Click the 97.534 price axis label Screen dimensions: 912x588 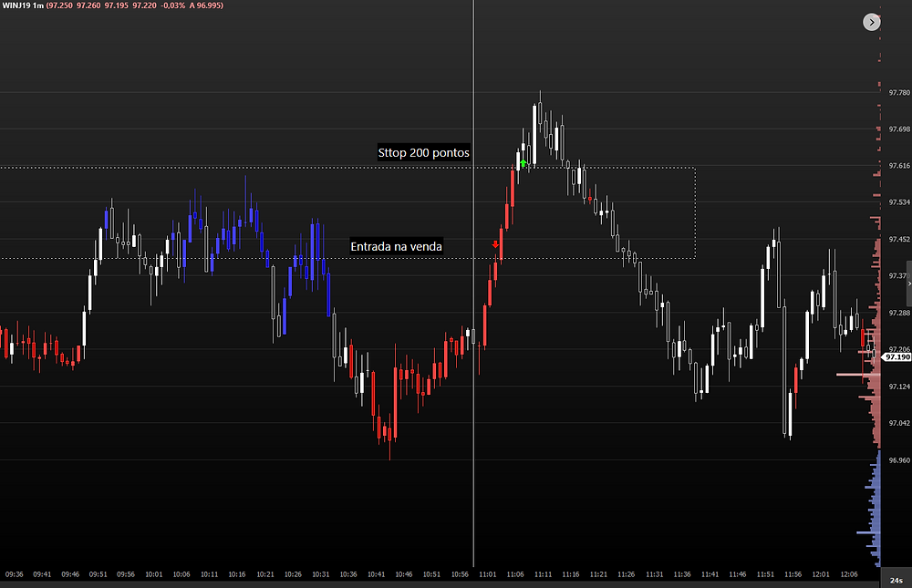click(x=899, y=202)
